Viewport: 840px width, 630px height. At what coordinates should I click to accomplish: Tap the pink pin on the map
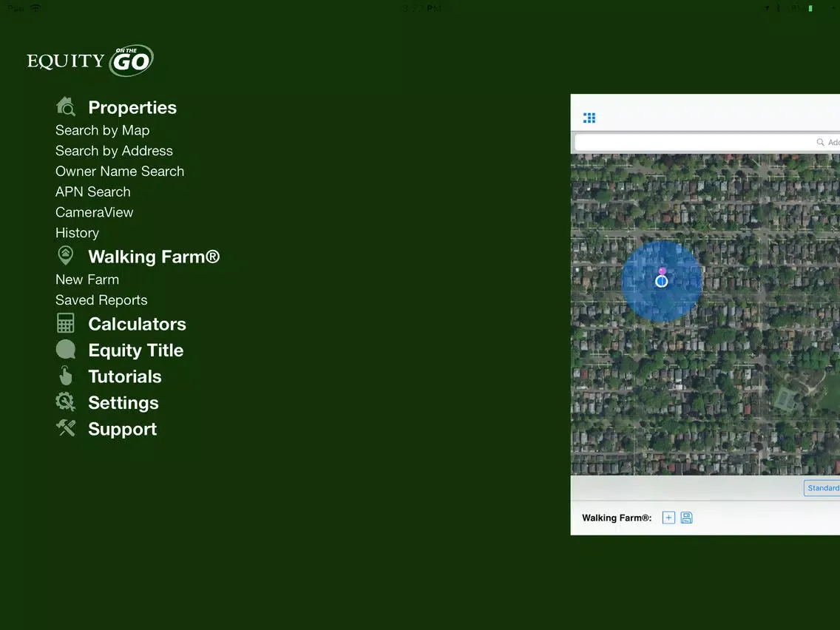click(662, 271)
